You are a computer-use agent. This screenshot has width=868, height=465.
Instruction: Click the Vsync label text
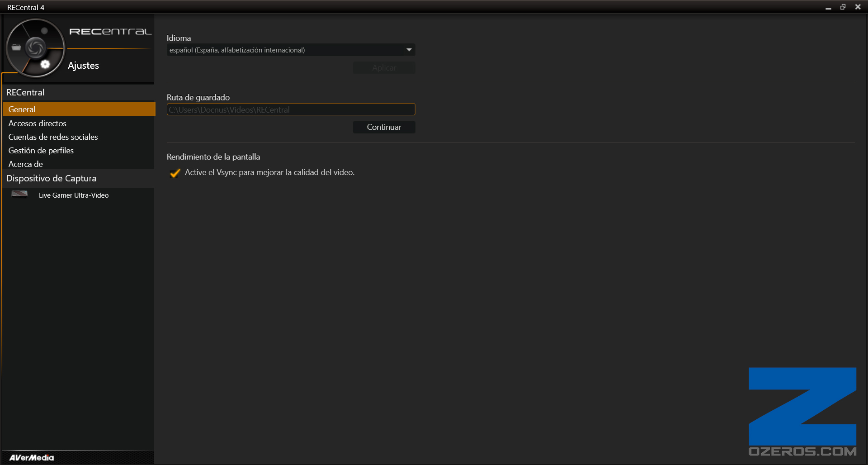269,172
